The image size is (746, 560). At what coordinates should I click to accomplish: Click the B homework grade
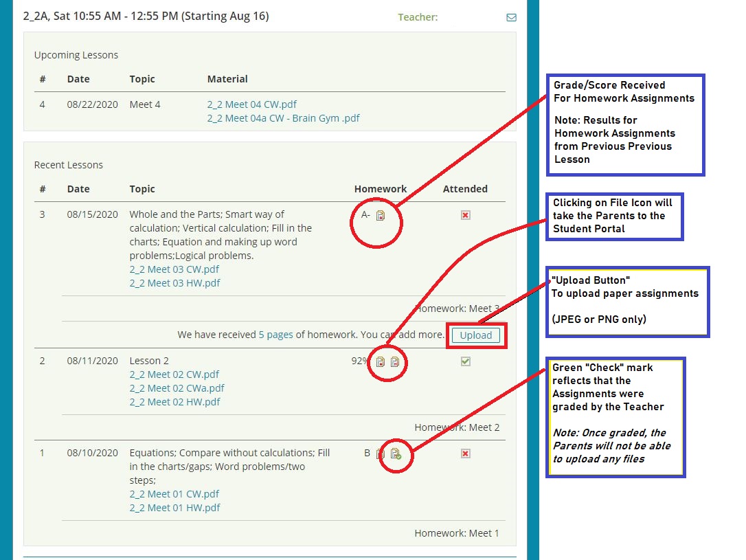pos(367,453)
